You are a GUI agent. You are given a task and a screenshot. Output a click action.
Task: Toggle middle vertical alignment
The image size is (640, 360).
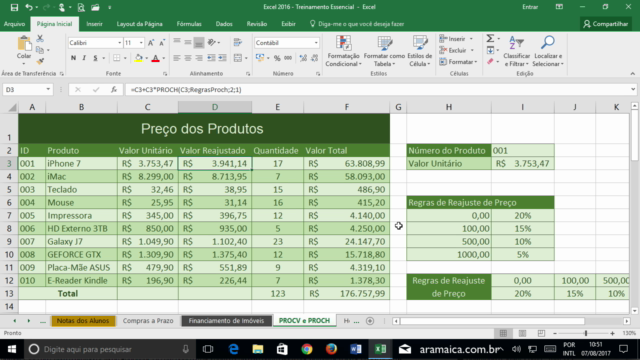tap(188, 42)
